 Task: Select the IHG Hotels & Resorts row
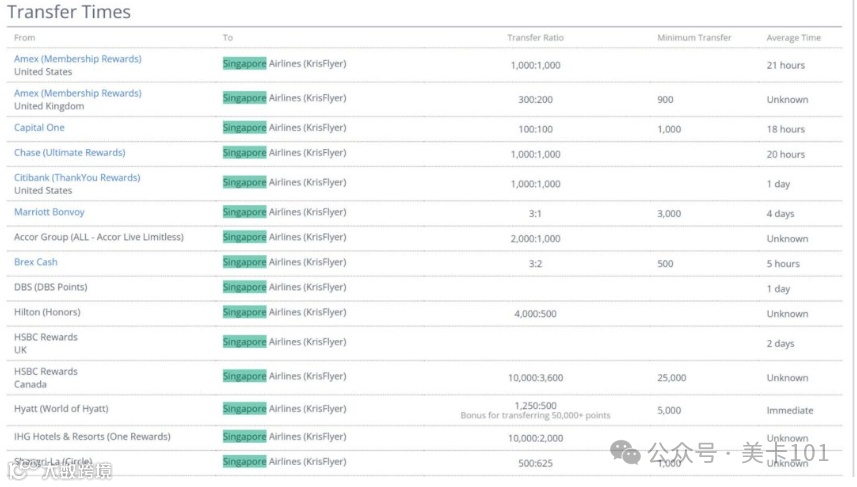pos(92,437)
